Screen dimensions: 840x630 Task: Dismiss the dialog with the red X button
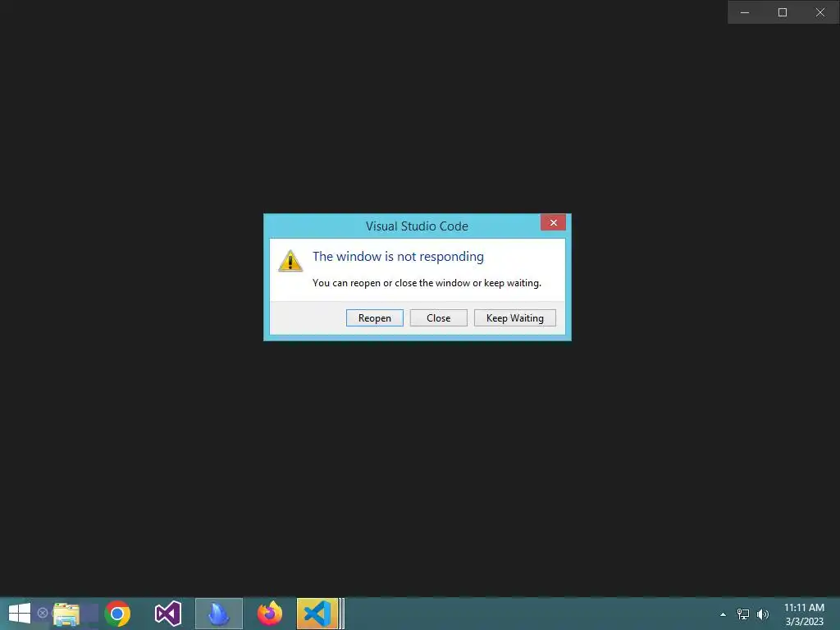553,222
